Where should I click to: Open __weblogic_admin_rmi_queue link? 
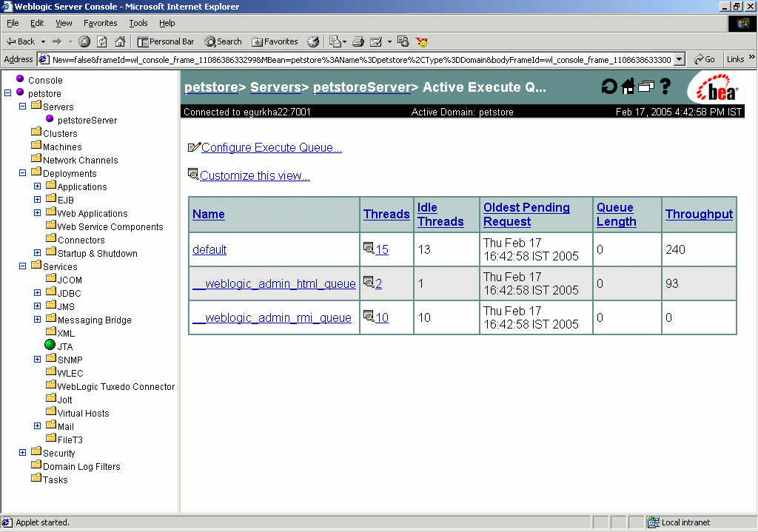click(x=272, y=317)
